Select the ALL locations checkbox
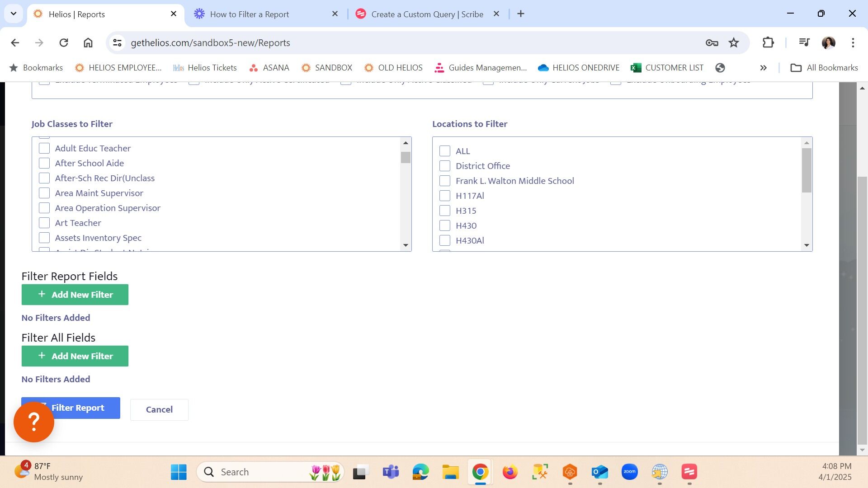The height and width of the screenshot is (488, 868). [445, 151]
